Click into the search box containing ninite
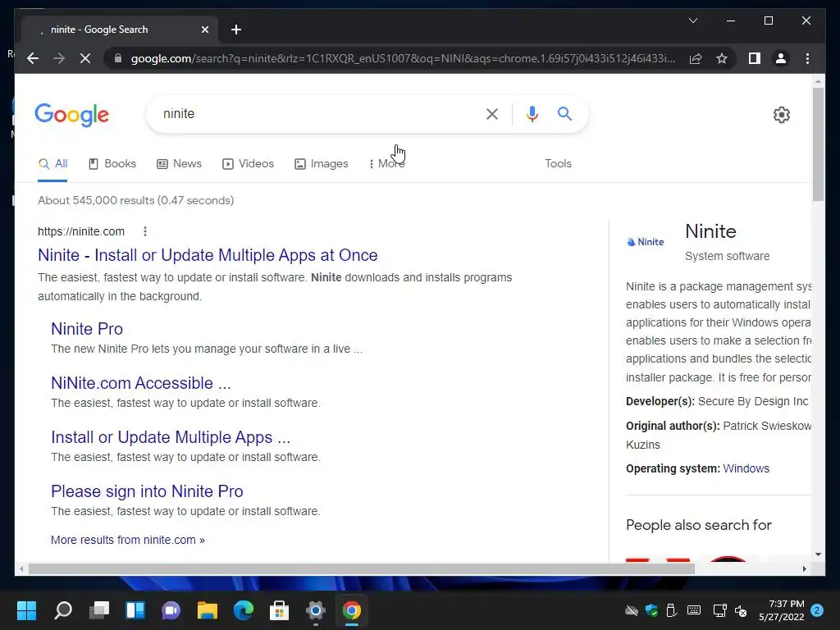The width and height of the screenshot is (840, 630). click(x=322, y=113)
